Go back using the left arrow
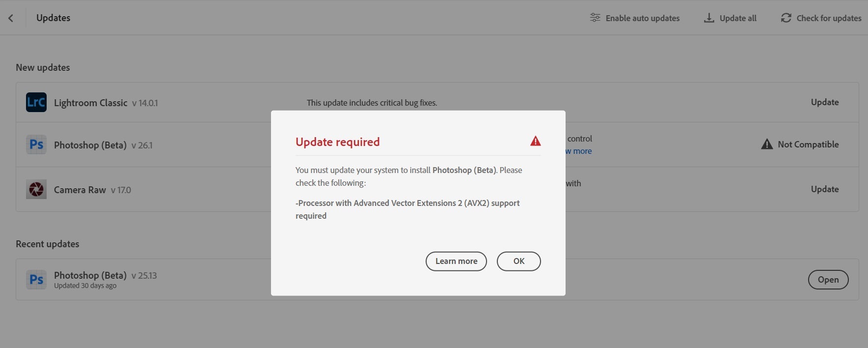The width and height of the screenshot is (868, 348). 11,18
